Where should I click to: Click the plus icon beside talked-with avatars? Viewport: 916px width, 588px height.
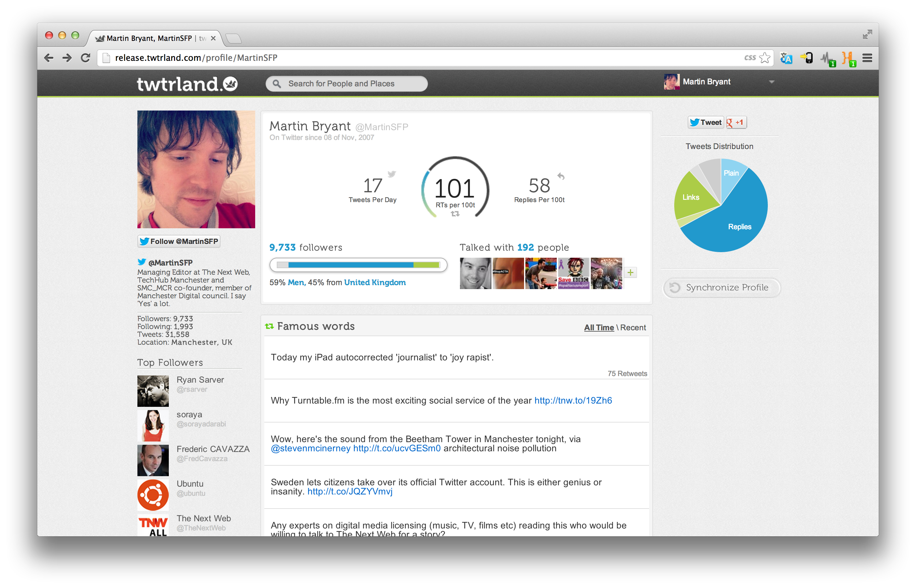pos(630,272)
